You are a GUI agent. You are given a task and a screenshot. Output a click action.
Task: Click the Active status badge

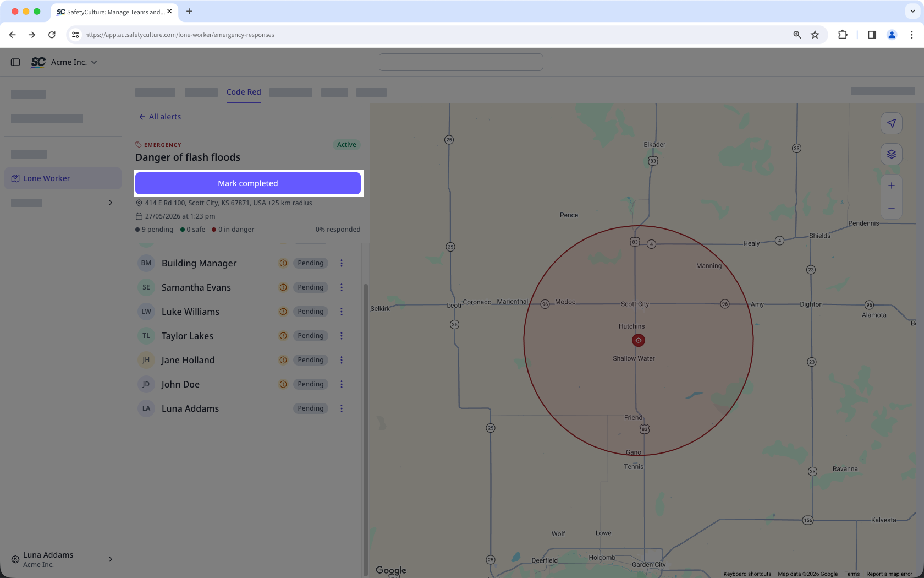click(x=346, y=145)
